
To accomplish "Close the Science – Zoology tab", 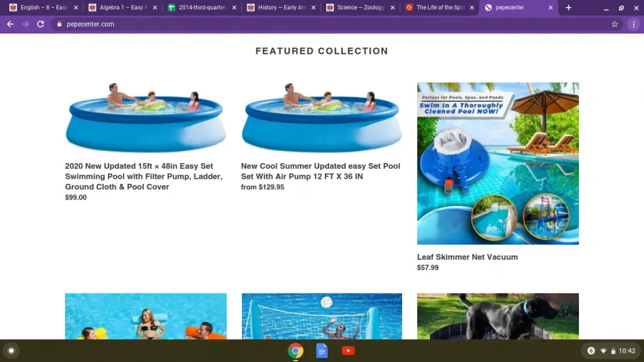I will (393, 7).
